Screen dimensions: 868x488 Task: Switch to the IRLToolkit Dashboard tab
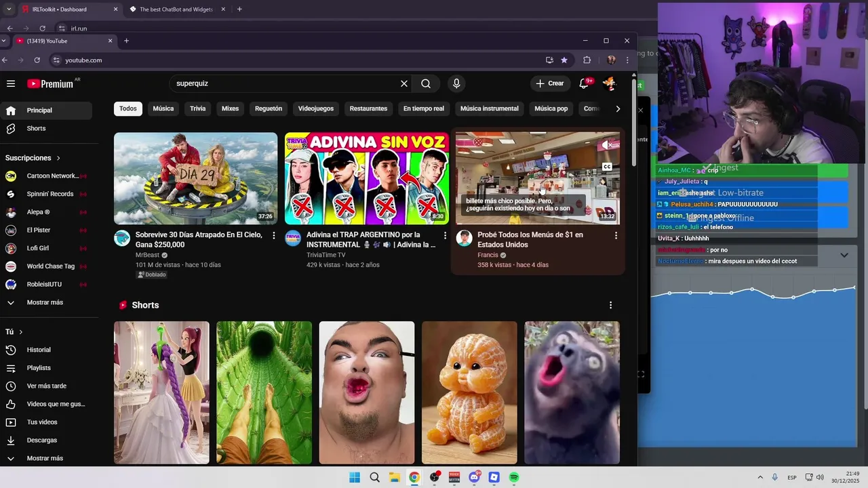click(x=69, y=9)
